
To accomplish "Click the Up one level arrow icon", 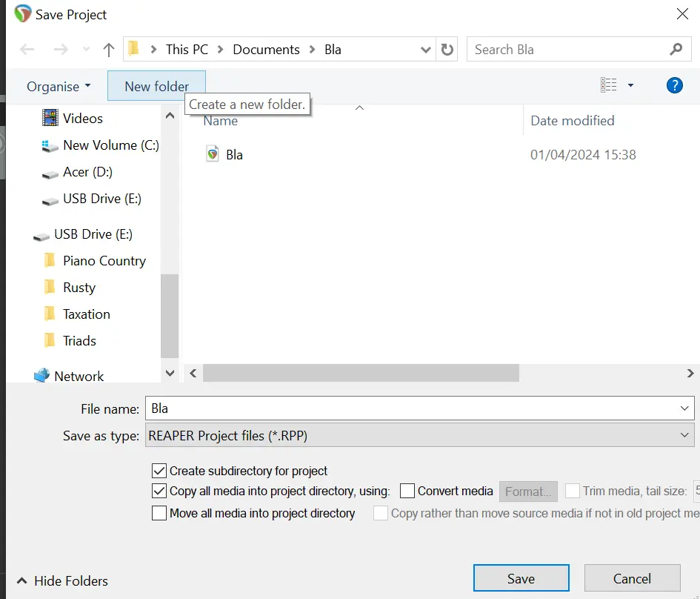I will click(x=109, y=50).
